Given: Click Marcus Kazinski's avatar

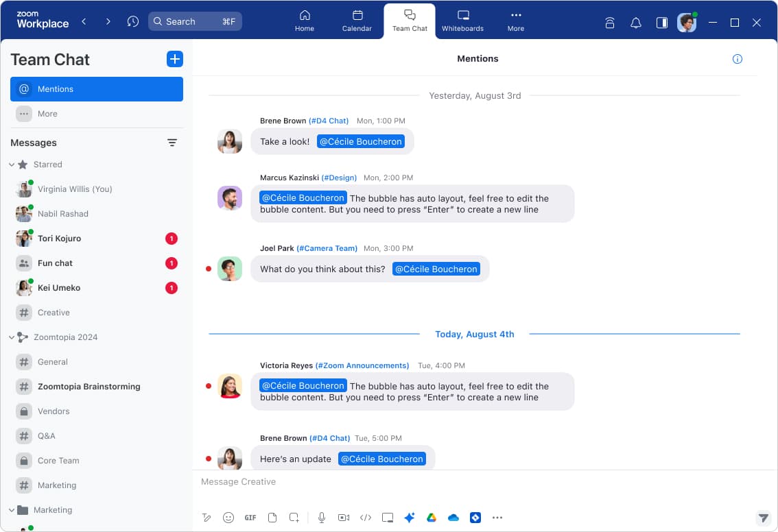Looking at the screenshot, I should pos(230,198).
